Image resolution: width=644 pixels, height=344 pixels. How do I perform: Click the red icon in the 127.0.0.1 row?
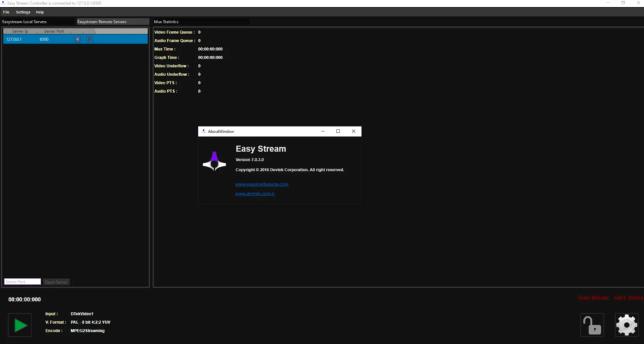point(89,39)
